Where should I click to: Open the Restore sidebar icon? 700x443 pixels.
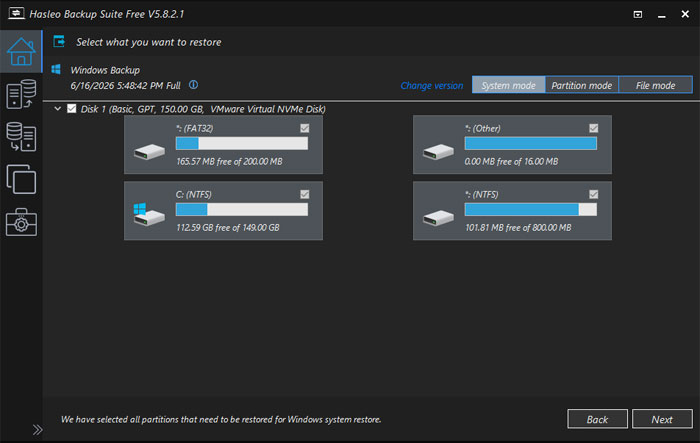coord(21,137)
